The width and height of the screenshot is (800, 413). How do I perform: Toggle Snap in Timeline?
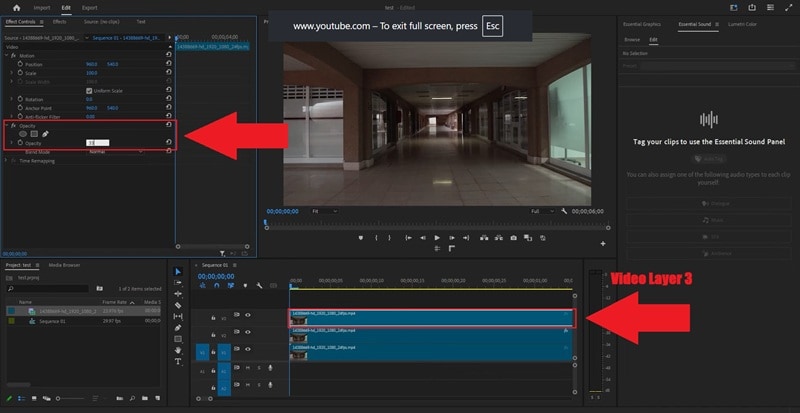(216, 286)
